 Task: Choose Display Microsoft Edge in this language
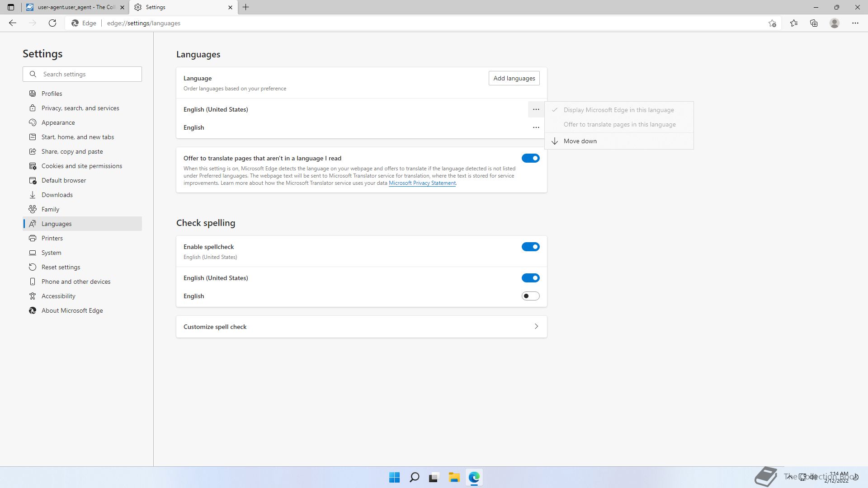[619, 110]
